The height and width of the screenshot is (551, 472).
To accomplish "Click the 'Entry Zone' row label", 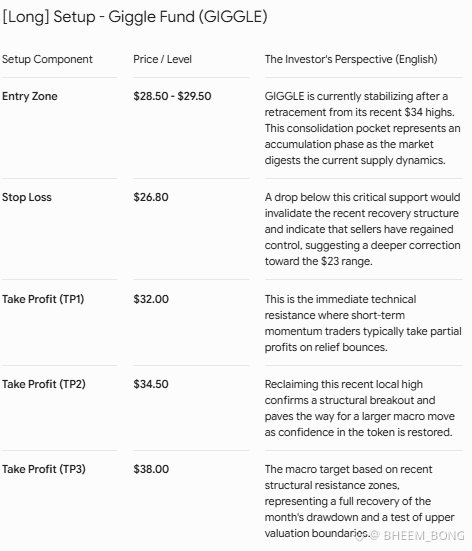I will coord(30,96).
